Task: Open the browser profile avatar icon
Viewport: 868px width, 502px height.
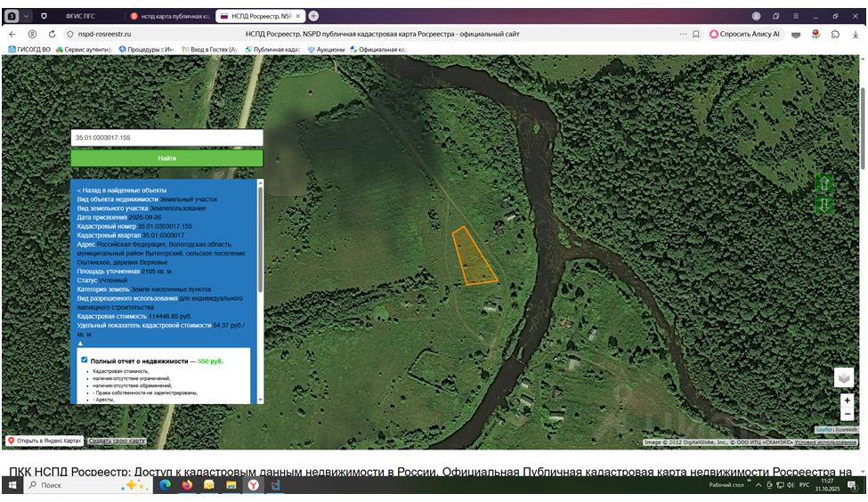Action: pyautogui.click(x=756, y=16)
